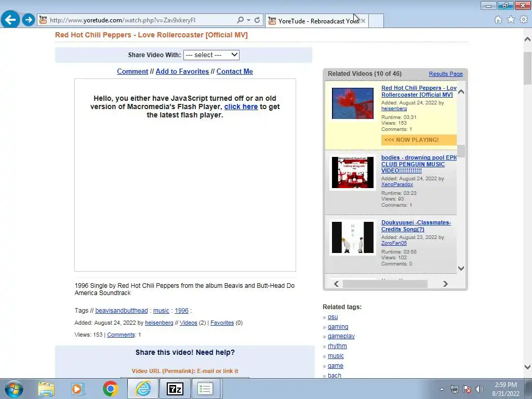Click related videos horizontal scroll left arrow
532x399 pixels.
pos(336,284)
